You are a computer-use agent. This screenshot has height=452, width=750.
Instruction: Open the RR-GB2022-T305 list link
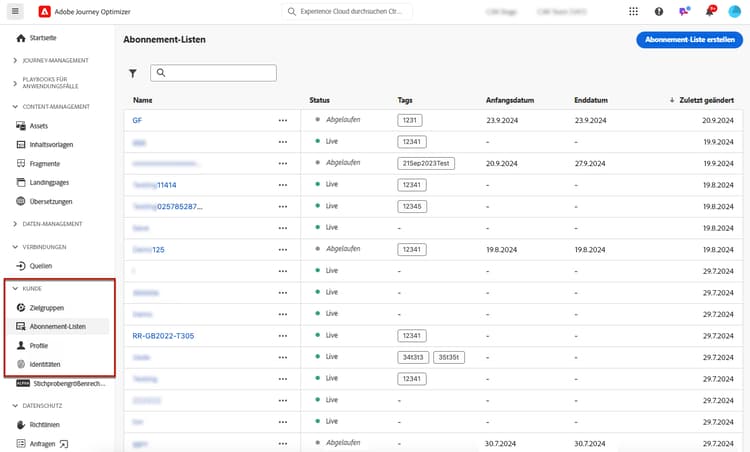165,335
